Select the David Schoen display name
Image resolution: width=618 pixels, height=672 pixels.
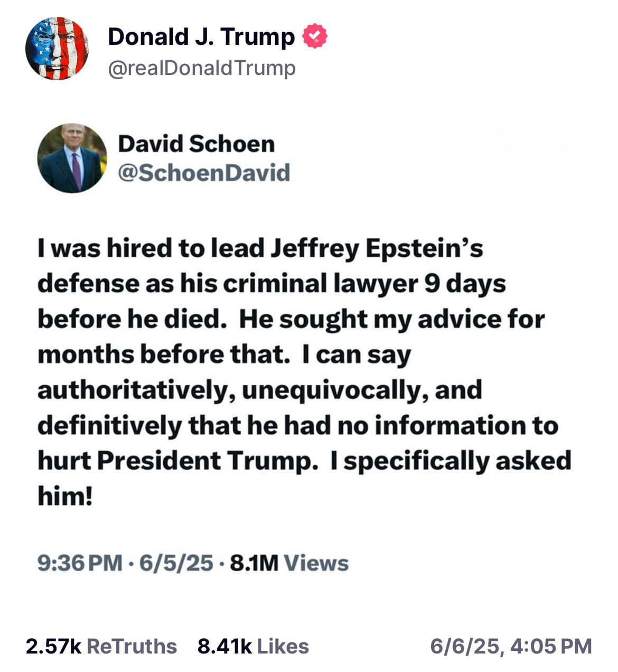196,144
